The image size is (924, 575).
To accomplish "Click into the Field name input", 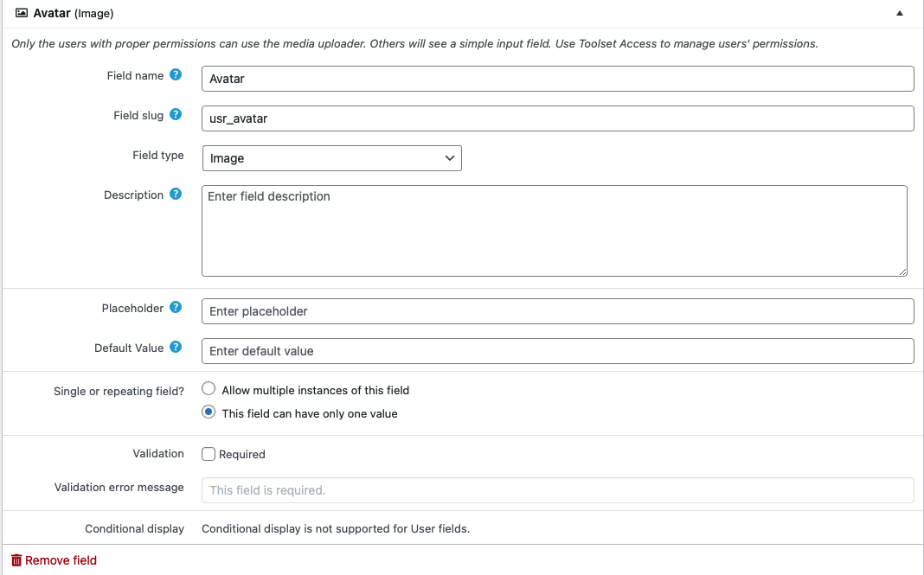I will click(x=557, y=79).
